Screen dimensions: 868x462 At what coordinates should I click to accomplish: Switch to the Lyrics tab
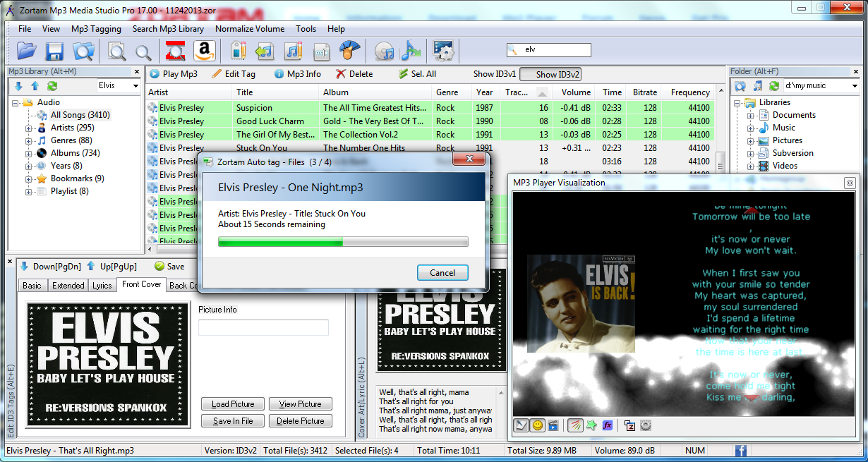(102, 286)
